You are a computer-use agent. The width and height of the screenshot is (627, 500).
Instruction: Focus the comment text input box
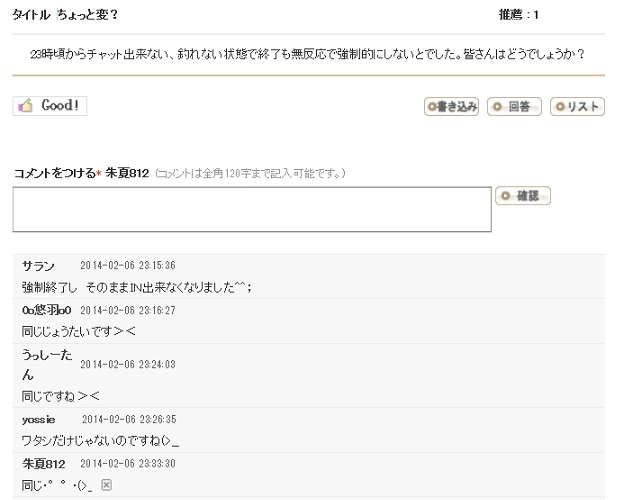[x=252, y=209]
